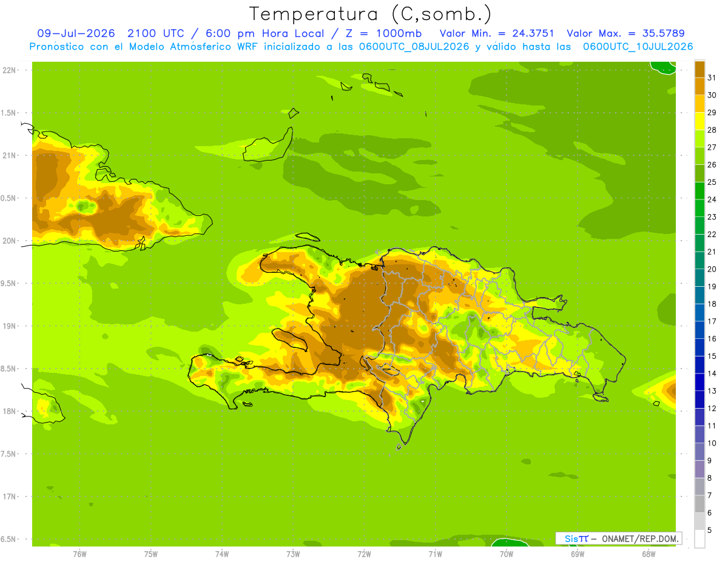The height and width of the screenshot is (562, 728).
Task: Click the '71W' longitude label
Action: (x=435, y=554)
